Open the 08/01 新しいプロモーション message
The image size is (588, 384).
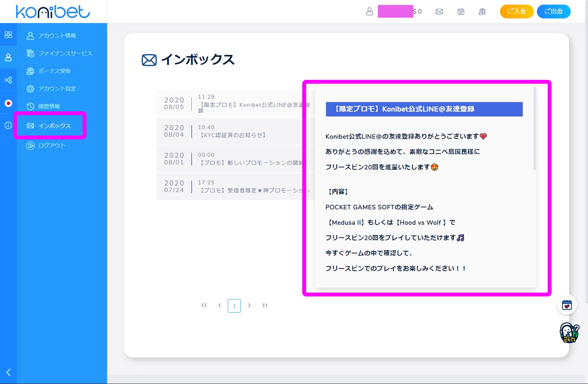click(235, 159)
